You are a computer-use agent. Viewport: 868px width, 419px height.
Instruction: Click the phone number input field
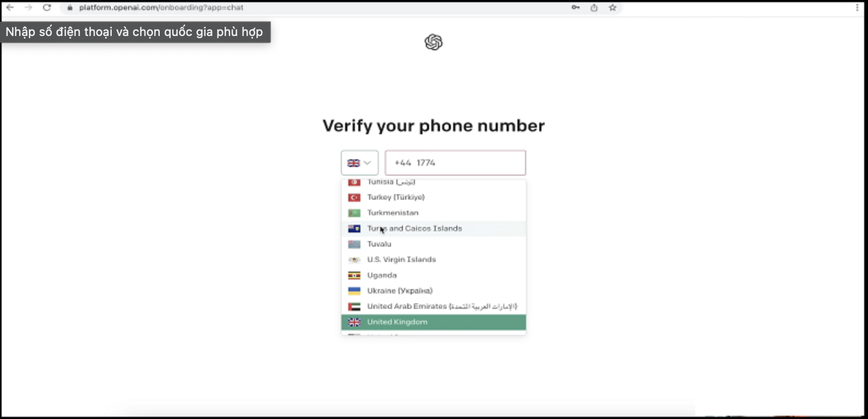(455, 163)
